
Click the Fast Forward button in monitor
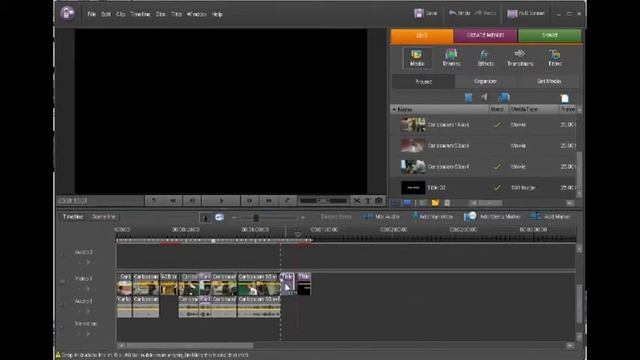click(269, 200)
